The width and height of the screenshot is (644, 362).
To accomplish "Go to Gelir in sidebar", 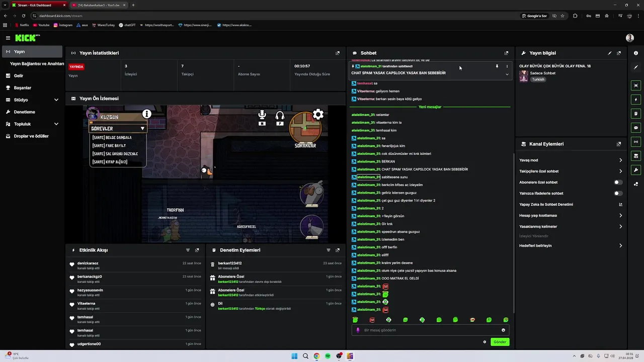I will click(x=32, y=75).
